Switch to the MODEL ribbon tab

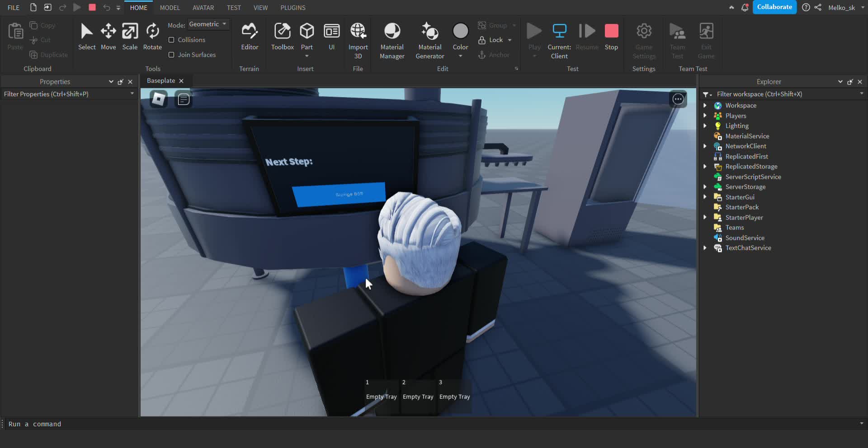pyautogui.click(x=170, y=8)
